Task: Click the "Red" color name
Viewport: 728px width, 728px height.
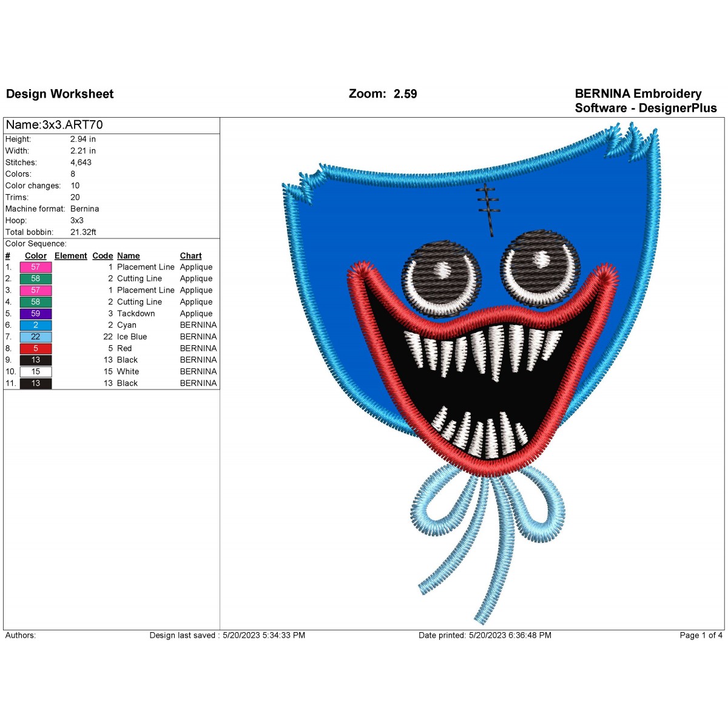Action: coord(124,348)
